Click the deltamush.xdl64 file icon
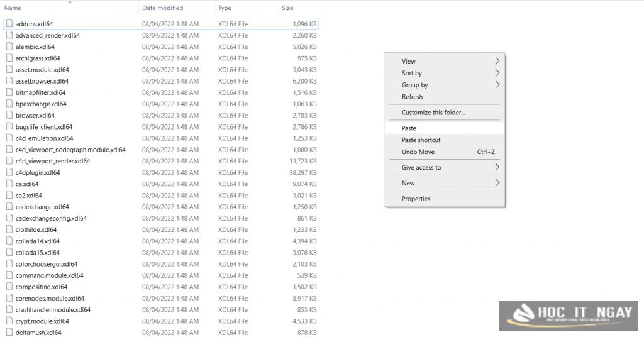 (9, 333)
